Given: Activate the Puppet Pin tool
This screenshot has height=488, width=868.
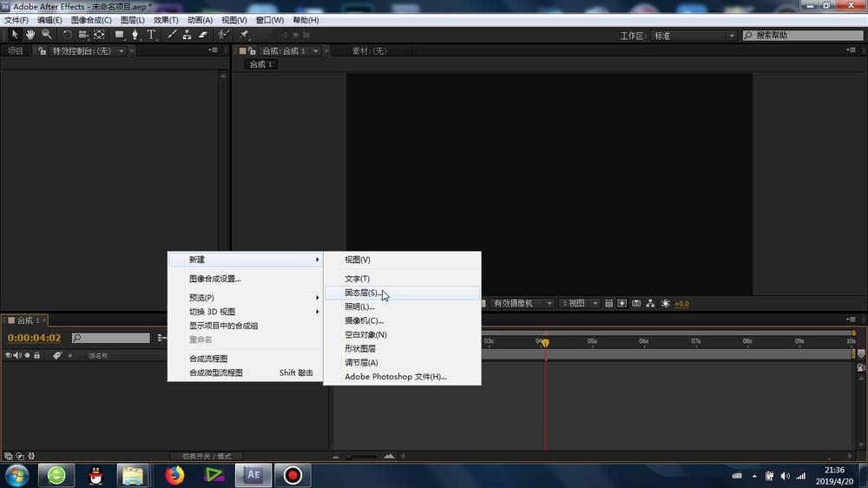Looking at the screenshot, I should click(245, 35).
